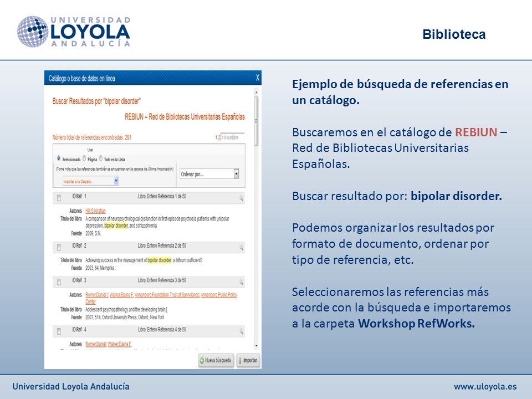Click the footer text Universidad Loyola Andalucía
This screenshot has width=532, height=399.
71,386
